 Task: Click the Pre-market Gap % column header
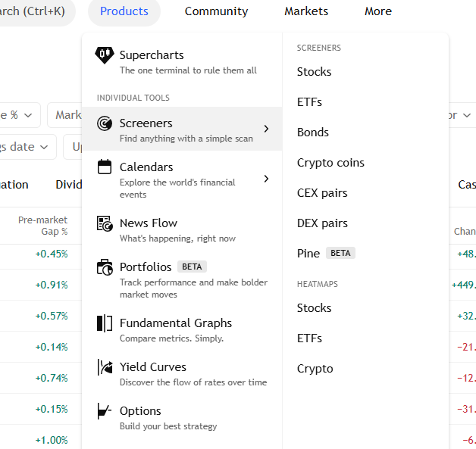[42, 226]
